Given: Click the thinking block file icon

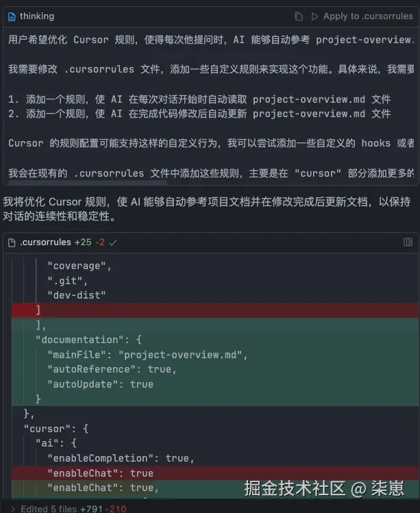Looking at the screenshot, I should click(x=12, y=16).
